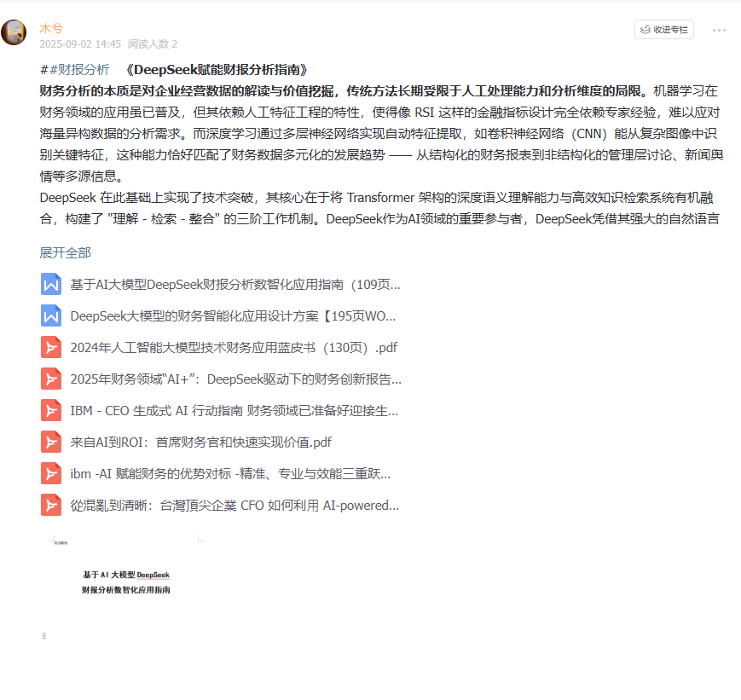Viewport: 741px width, 700px height.
Task: Expand the post with 展开全部
Action: pyautogui.click(x=65, y=253)
